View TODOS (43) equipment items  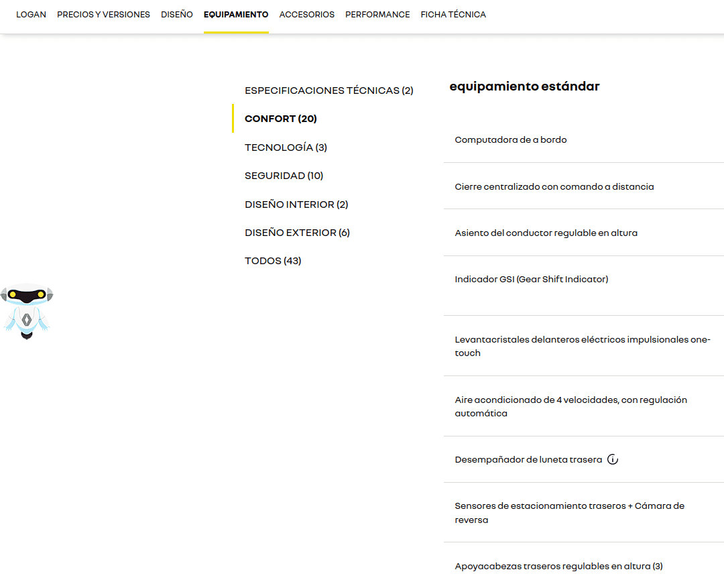point(273,261)
